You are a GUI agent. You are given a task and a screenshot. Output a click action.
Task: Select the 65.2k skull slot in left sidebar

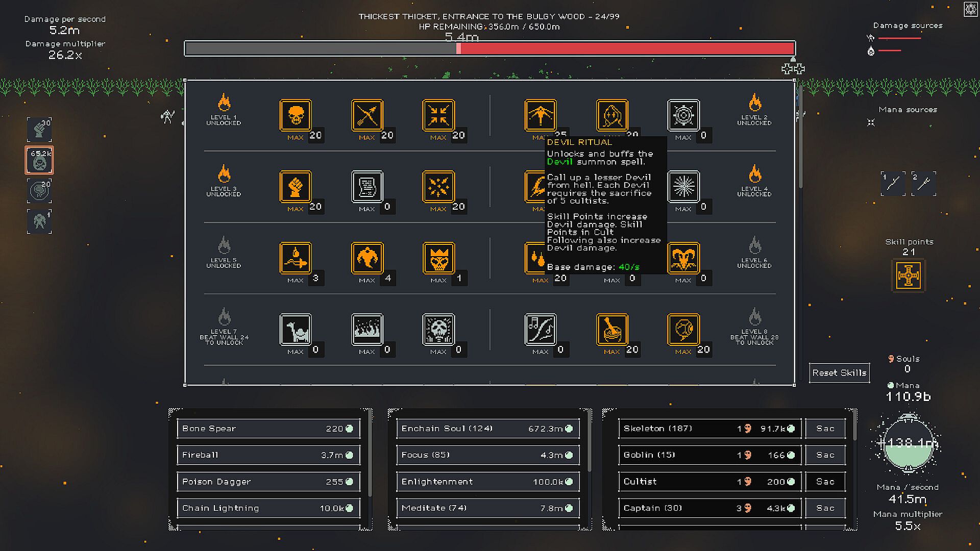[x=39, y=160]
